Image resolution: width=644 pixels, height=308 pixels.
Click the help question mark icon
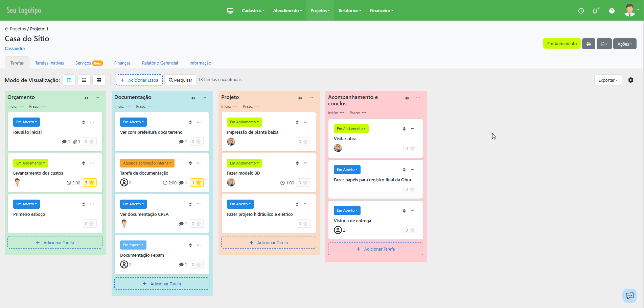click(612, 11)
